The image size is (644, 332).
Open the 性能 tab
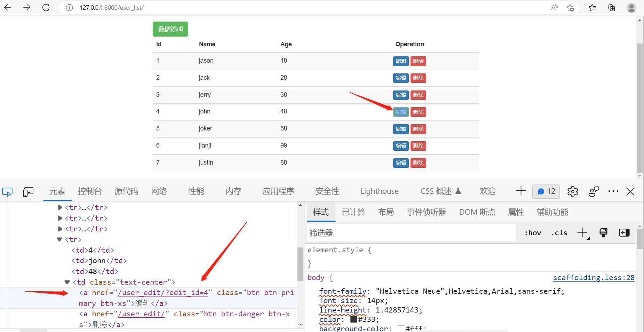[x=196, y=191]
